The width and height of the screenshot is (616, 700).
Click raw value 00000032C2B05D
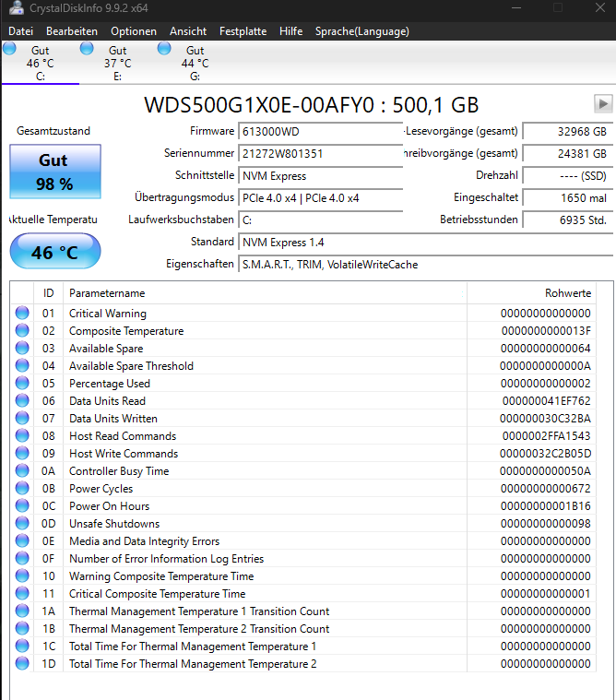point(546,454)
